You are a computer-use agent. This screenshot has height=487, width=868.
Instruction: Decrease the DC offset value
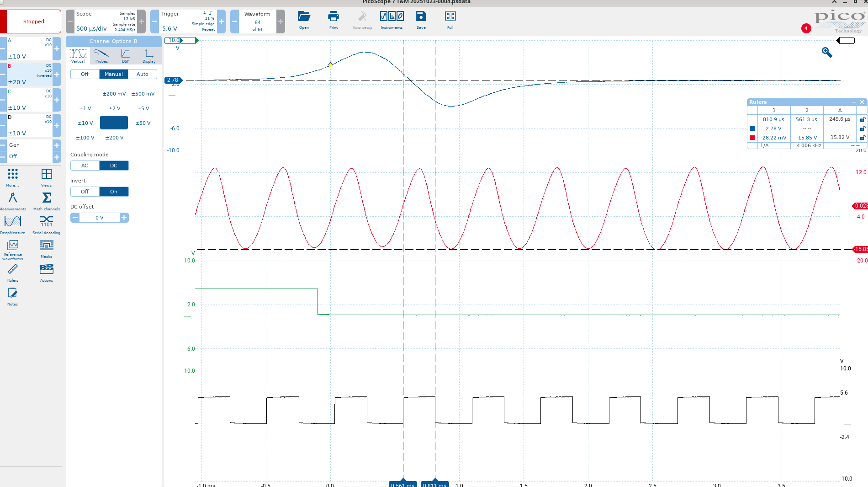click(x=75, y=218)
